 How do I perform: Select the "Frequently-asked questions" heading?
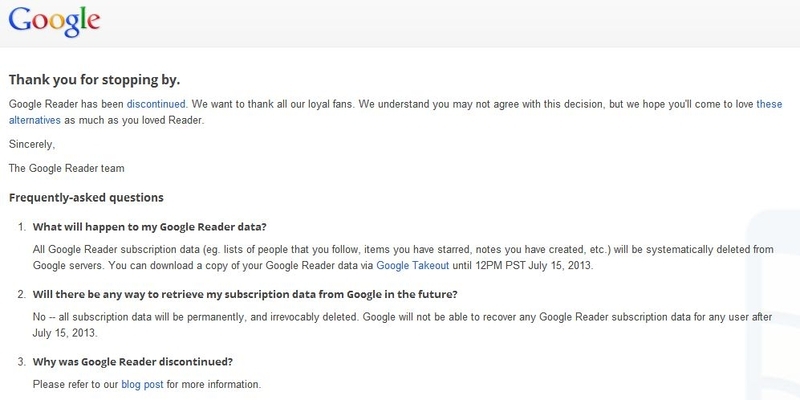point(86,197)
